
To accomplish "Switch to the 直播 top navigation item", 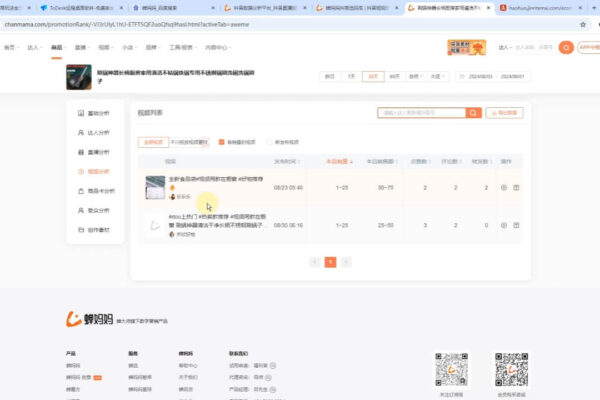I will click(x=82, y=47).
